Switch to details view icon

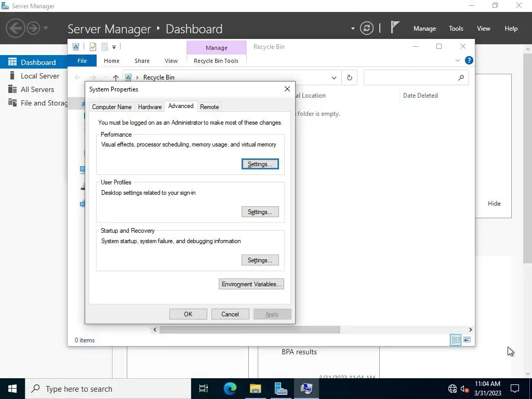pos(455,340)
